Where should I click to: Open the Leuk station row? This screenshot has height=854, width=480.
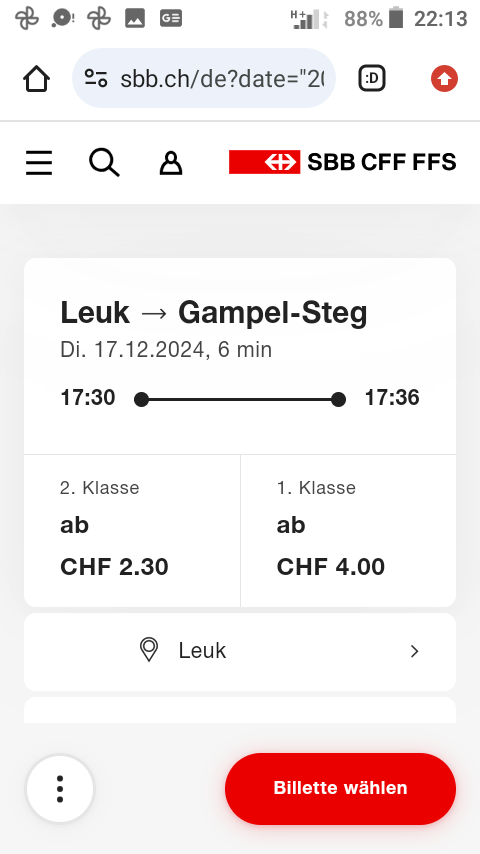pyautogui.click(x=240, y=651)
